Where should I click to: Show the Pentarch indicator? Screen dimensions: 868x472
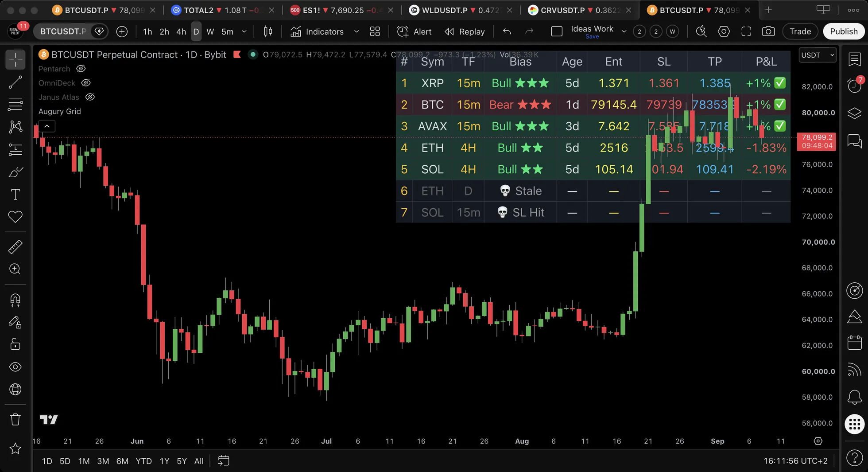pyautogui.click(x=81, y=69)
